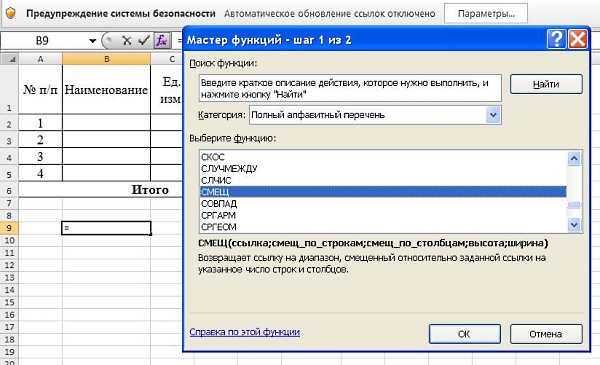Click the Select All corner triangle
Screen dimensions: 600x365
[11, 59]
